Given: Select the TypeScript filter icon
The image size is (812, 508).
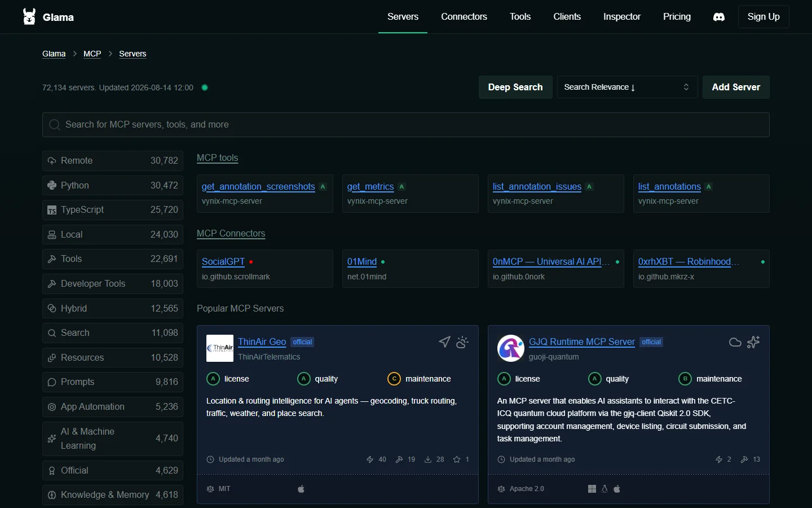Looking at the screenshot, I should pyautogui.click(x=52, y=210).
